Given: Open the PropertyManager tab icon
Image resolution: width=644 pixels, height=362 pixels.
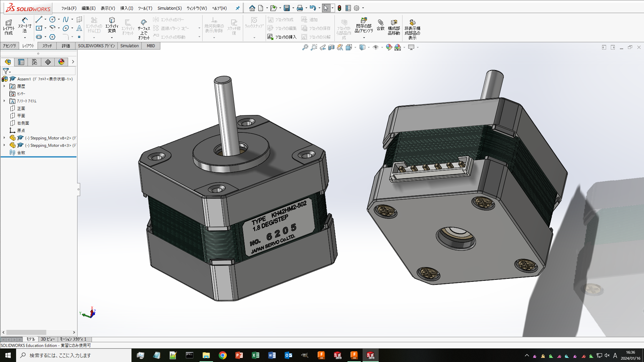Looking at the screenshot, I should [x=21, y=62].
